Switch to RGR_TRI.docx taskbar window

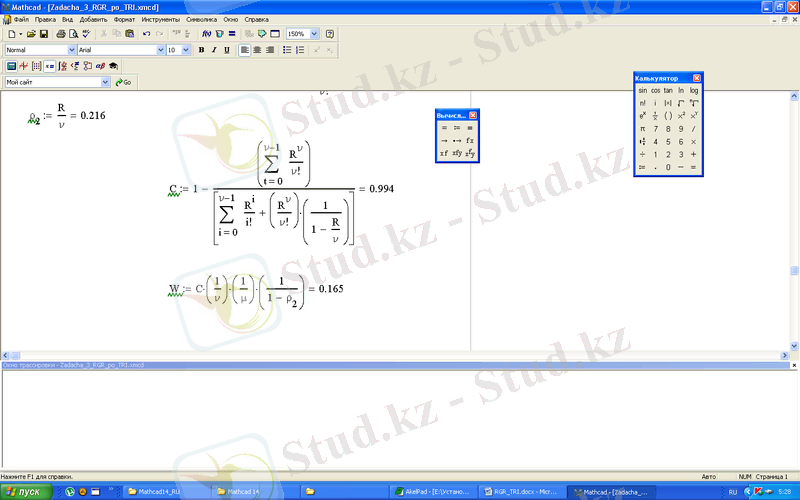point(521,492)
